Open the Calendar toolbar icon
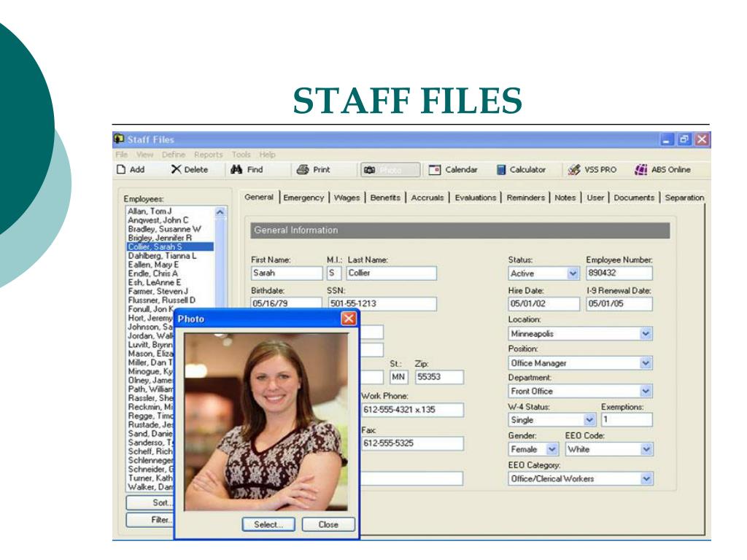The width and height of the screenshot is (747, 560). coord(434,170)
